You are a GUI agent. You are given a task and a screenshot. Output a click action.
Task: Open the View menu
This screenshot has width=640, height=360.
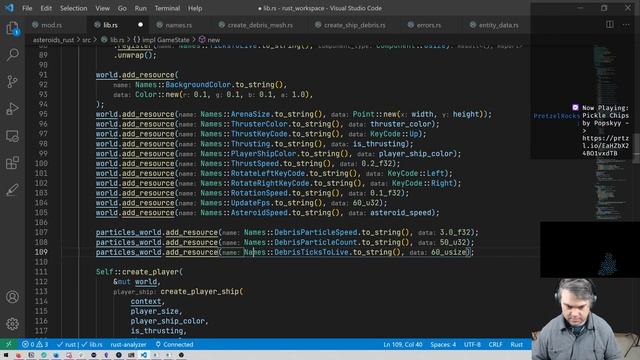tap(102, 8)
